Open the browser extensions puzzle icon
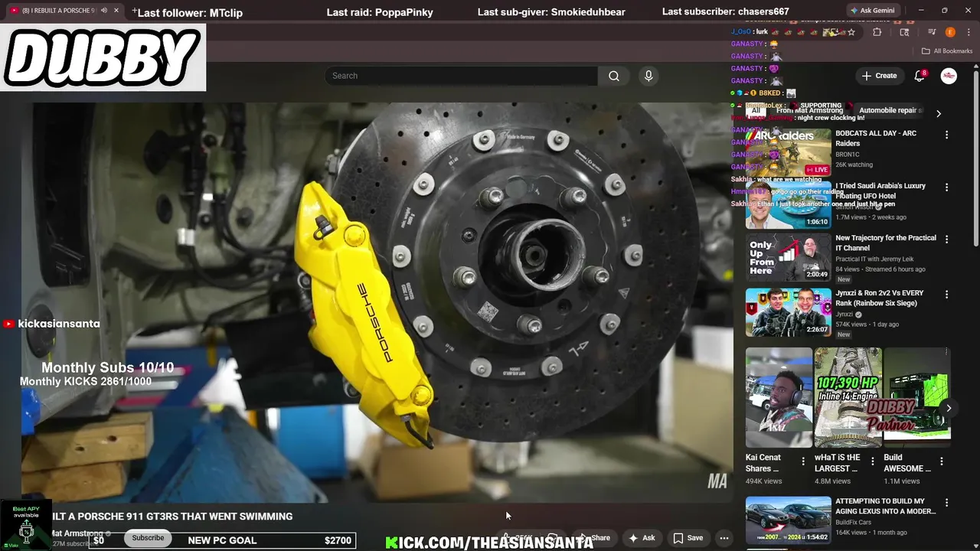Viewport: 980px width, 551px height. point(877,32)
